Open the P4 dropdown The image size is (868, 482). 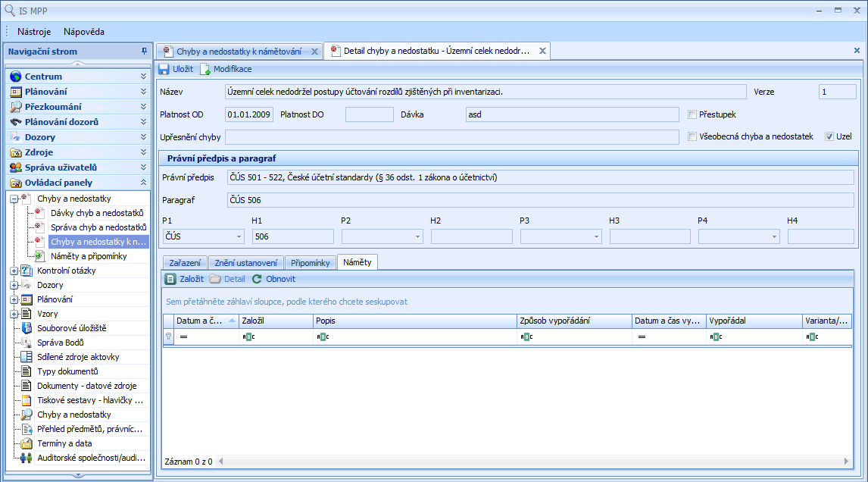coord(774,236)
